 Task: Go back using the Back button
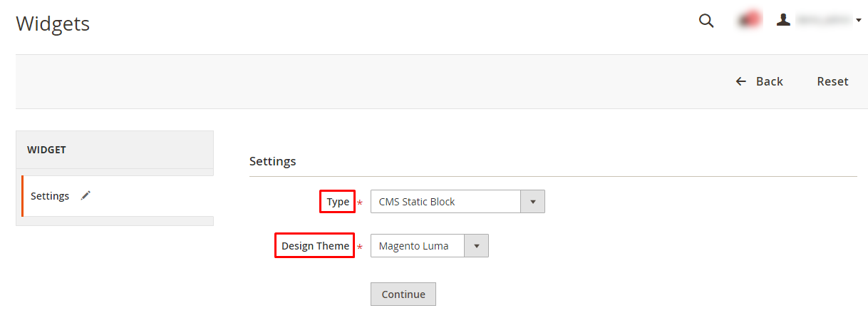click(x=760, y=81)
